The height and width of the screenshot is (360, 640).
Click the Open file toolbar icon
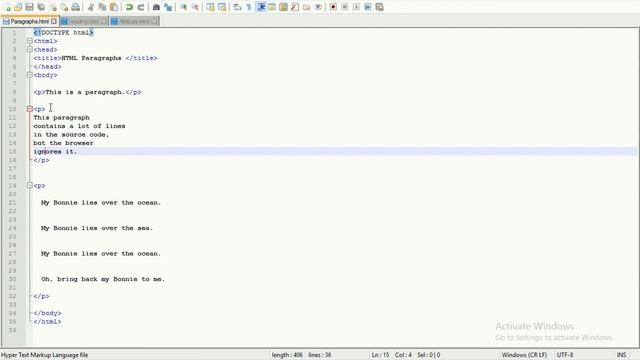(x=18, y=7)
